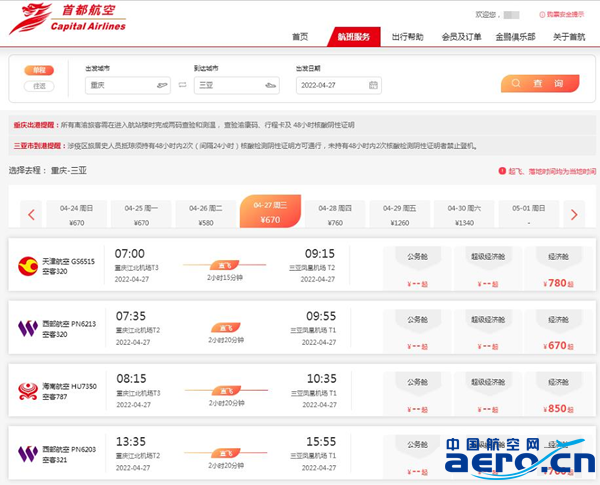This screenshot has height=485, width=600.
Task: Click the red alert icon beside local time notice
Action: coord(502,171)
